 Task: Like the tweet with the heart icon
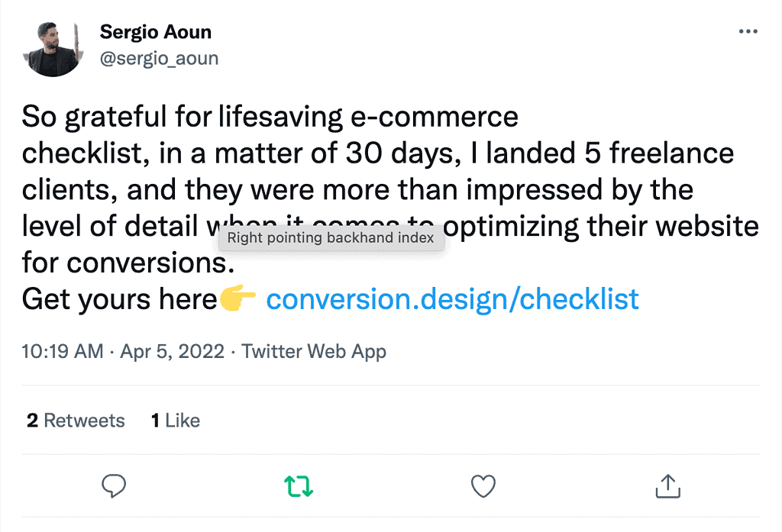[x=483, y=485]
